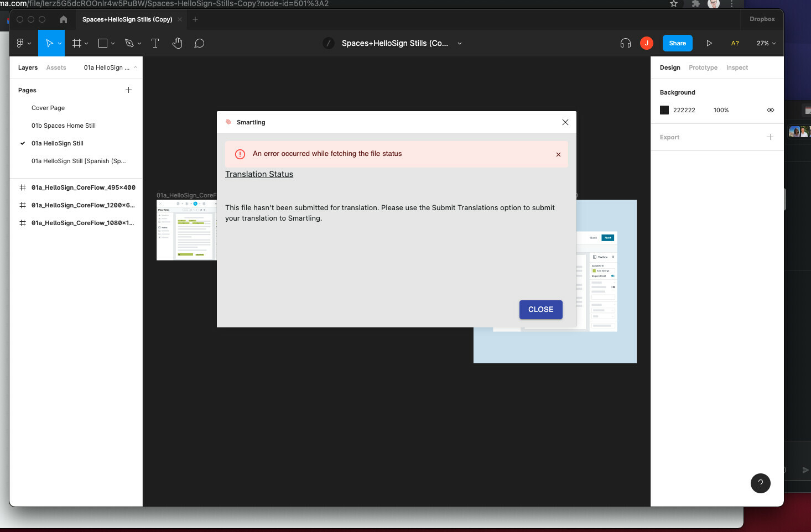Click the Translation Status heading link
The height and width of the screenshot is (532, 811).
click(x=259, y=174)
